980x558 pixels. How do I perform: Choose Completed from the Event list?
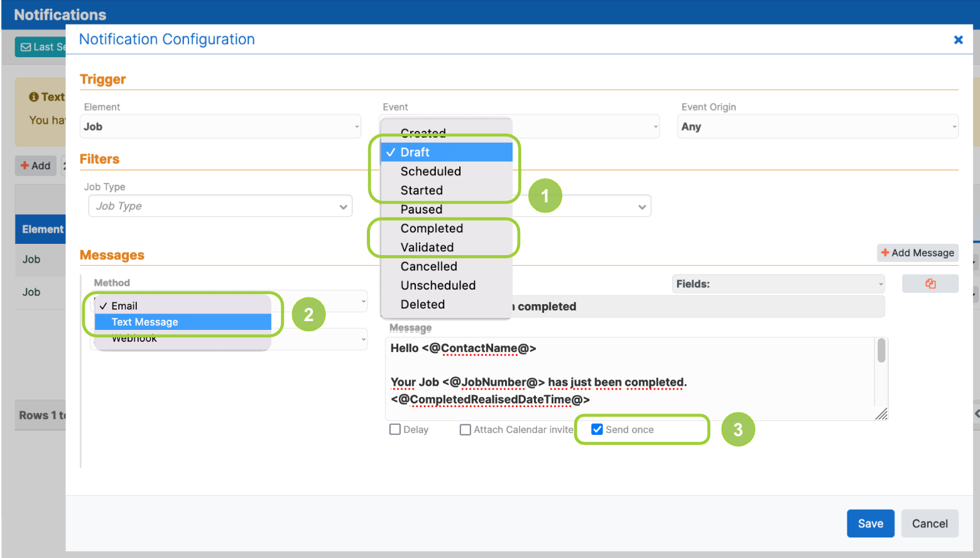click(432, 228)
